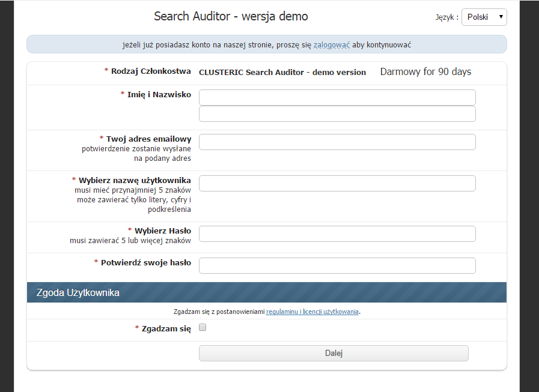Click the username input field
Viewport: 539px width, 392px height.
337,183
